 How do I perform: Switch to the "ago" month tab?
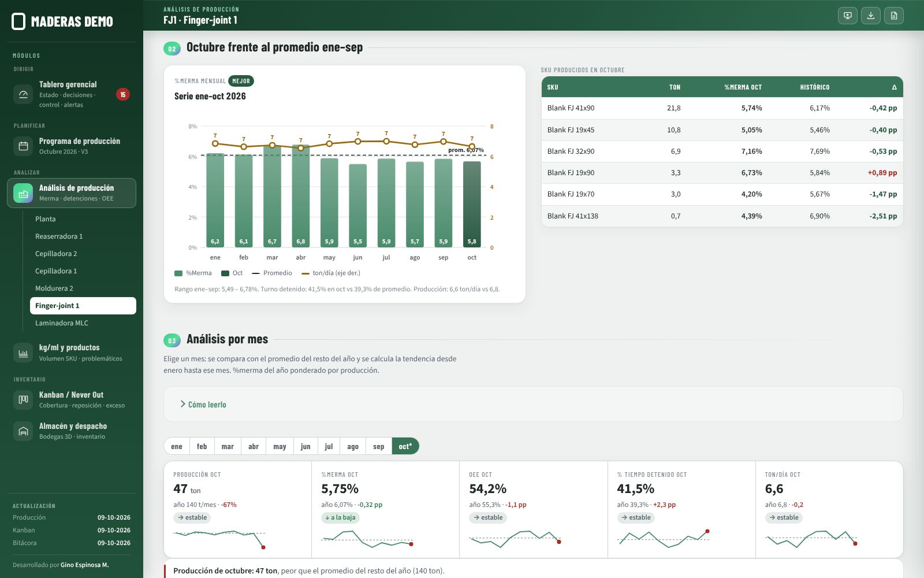point(353,446)
